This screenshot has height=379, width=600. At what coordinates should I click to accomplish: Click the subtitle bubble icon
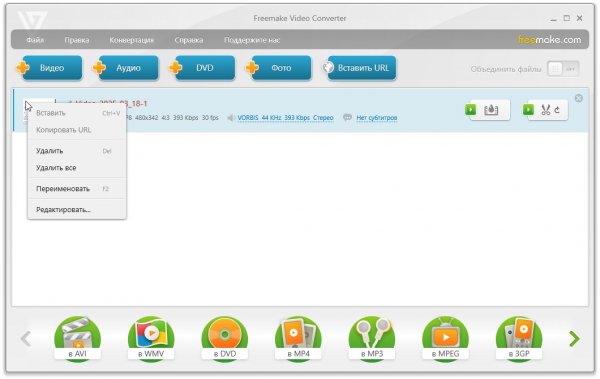(x=347, y=117)
